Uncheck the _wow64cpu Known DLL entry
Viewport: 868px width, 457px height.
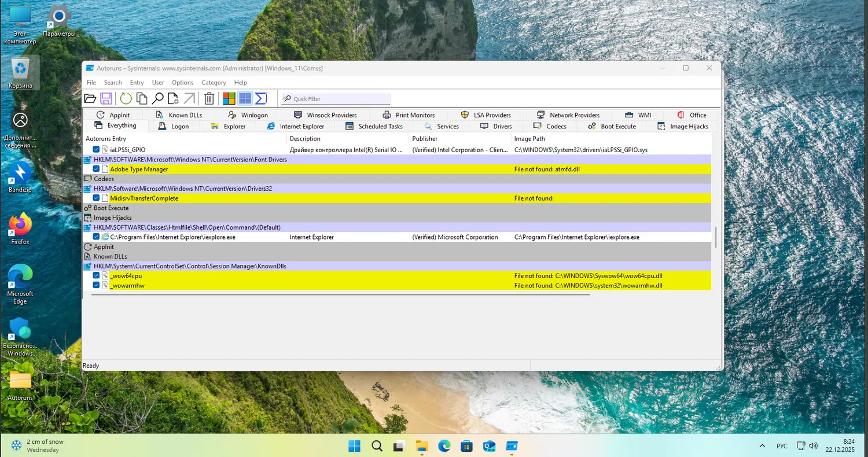97,275
